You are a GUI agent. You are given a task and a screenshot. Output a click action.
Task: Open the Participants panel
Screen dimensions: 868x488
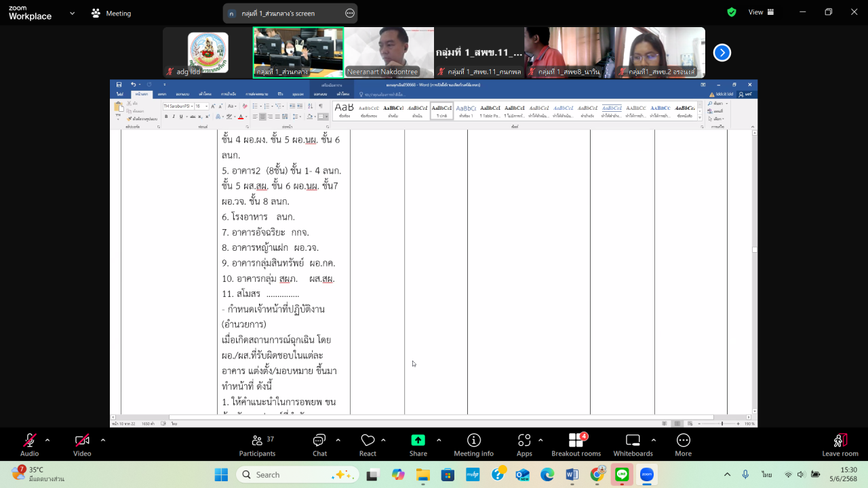click(x=257, y=444)
